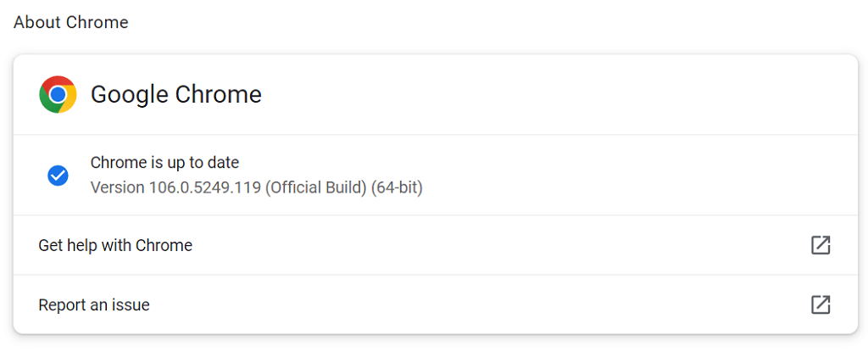Viewport: 868px width, 352px height.
Task: Click the word issue in Report row
Action: coord(131,305)
